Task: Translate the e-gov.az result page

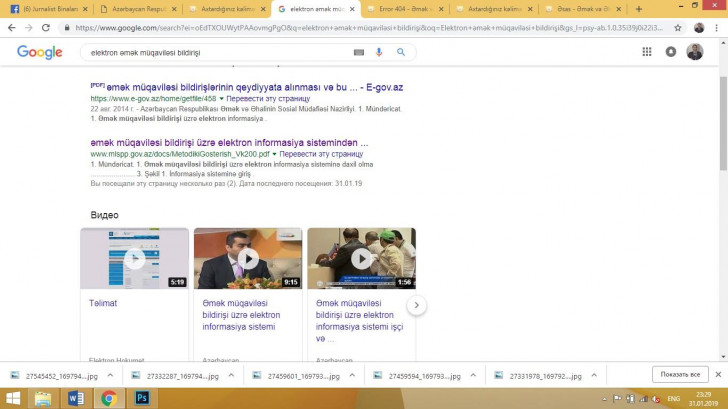Action: click(268, 98)
